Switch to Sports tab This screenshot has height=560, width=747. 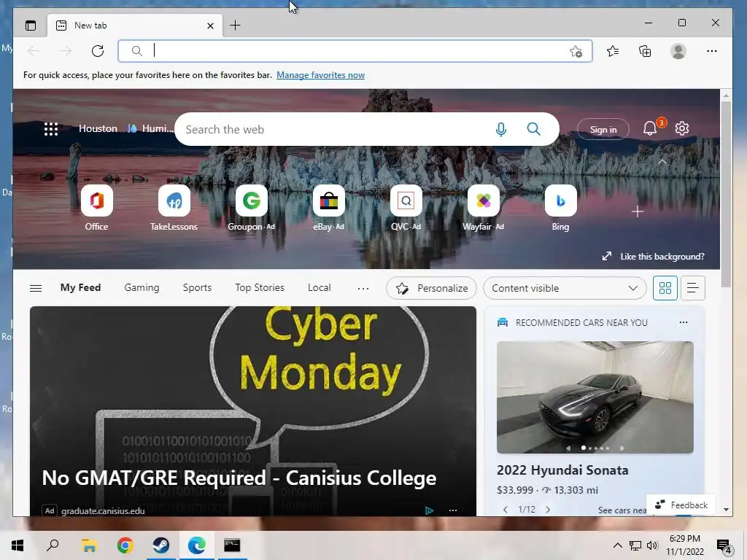pyautogui.click(x=197, y=287)
